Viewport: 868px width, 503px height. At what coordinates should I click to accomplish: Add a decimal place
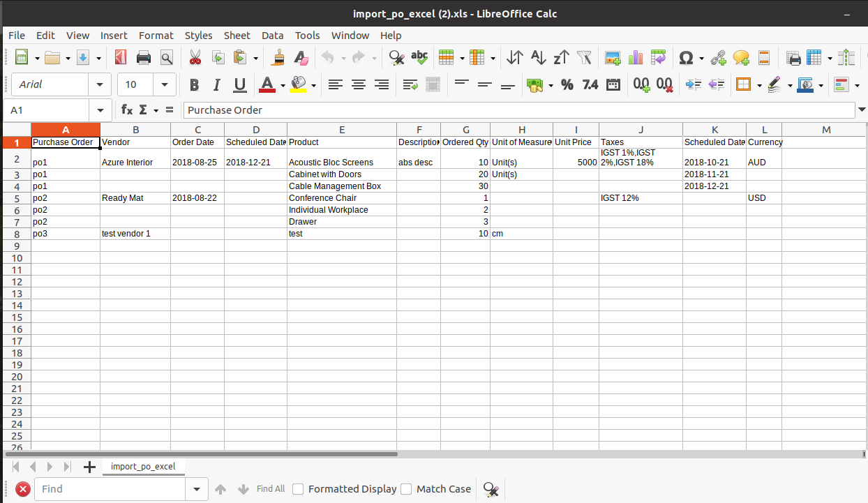tap(642, 84)
